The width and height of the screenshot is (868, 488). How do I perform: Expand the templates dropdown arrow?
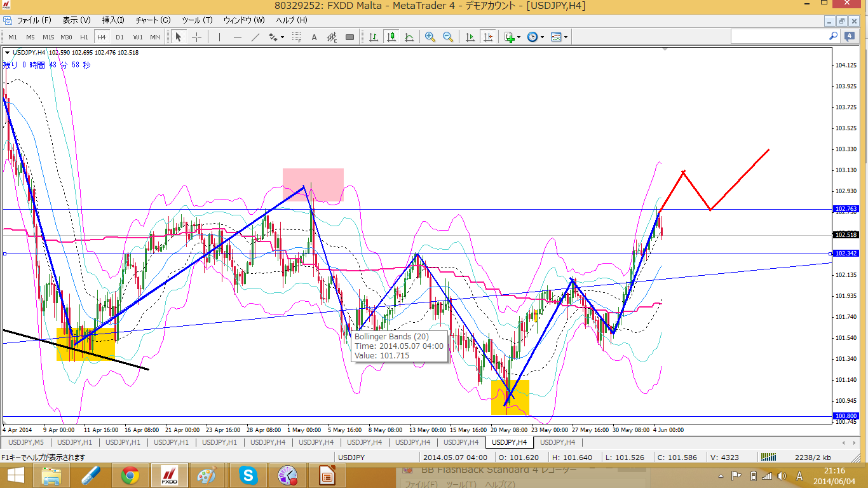(566, 37)
